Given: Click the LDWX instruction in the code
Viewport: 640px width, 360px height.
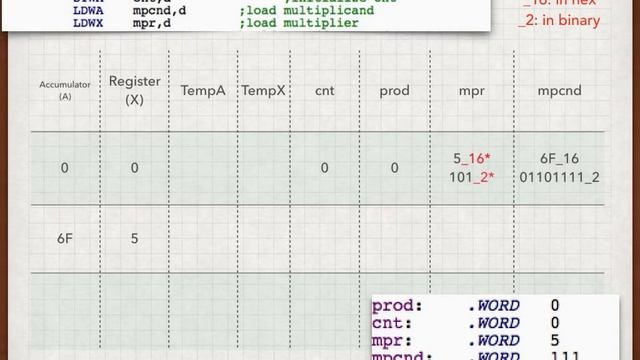Looking at the screenshot, I should 88,23.
